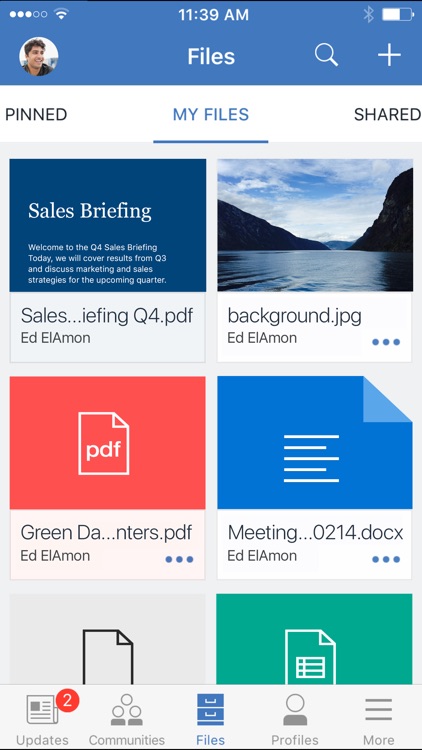
Task: Switch to the PINNED tab
Action: pyautogui.click(x=36, y=115)
